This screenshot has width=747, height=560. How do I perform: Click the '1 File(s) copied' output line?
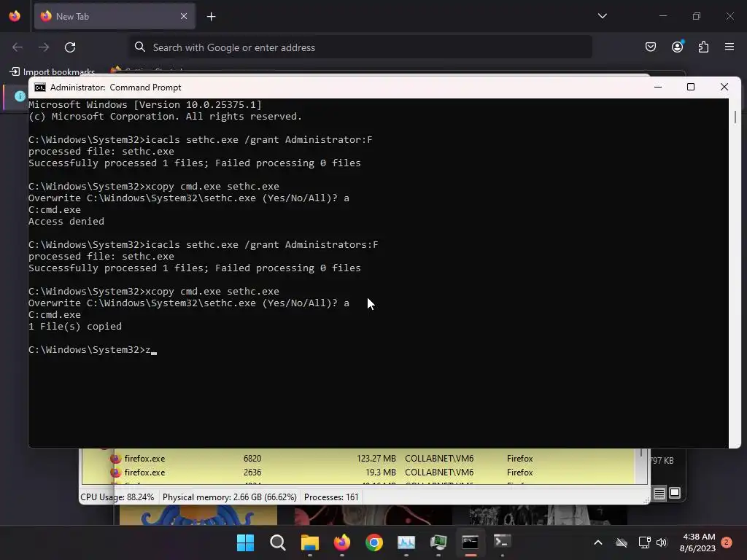pos(75,327)
